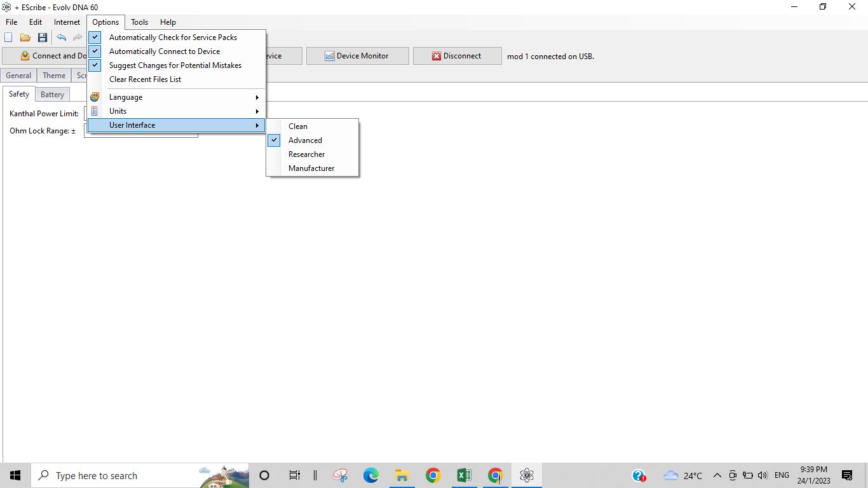Choose Clean user interface mode
The width and height of the screenshot is (868, 488).
298,126
